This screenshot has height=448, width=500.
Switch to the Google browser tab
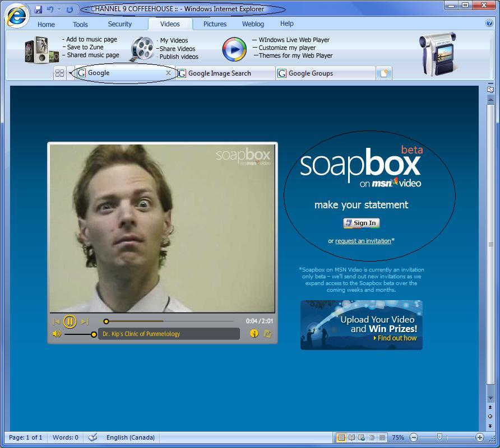[x=124, y=73]
